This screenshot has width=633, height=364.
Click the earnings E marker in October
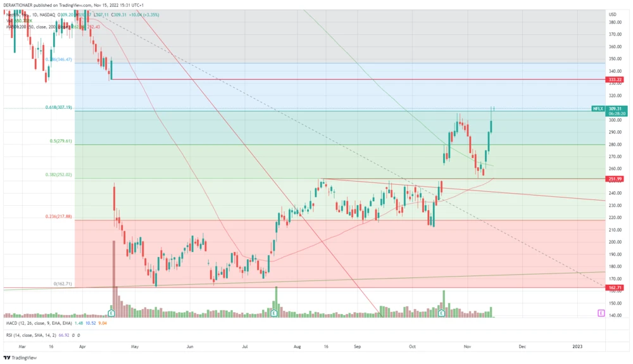(x=441, y=313)
